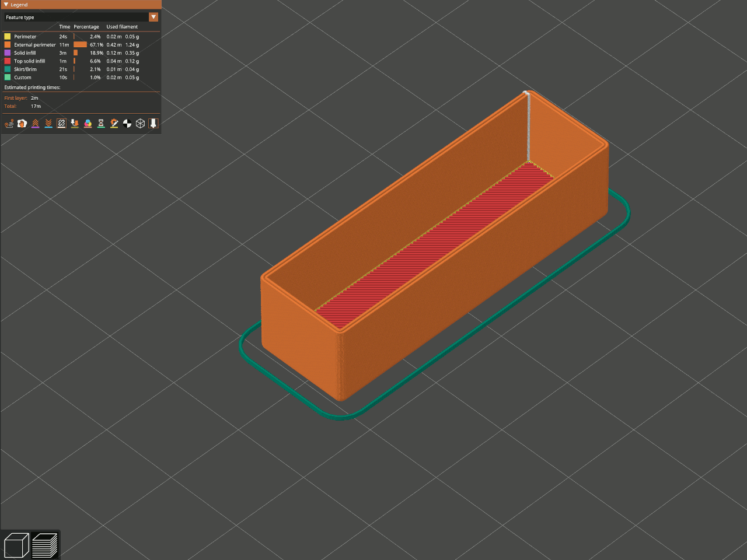Image resolution: width=747 pixels, height=560 pixels.
Task: Toggle Center of gravity icon
Action: click(x=127, y=123)
